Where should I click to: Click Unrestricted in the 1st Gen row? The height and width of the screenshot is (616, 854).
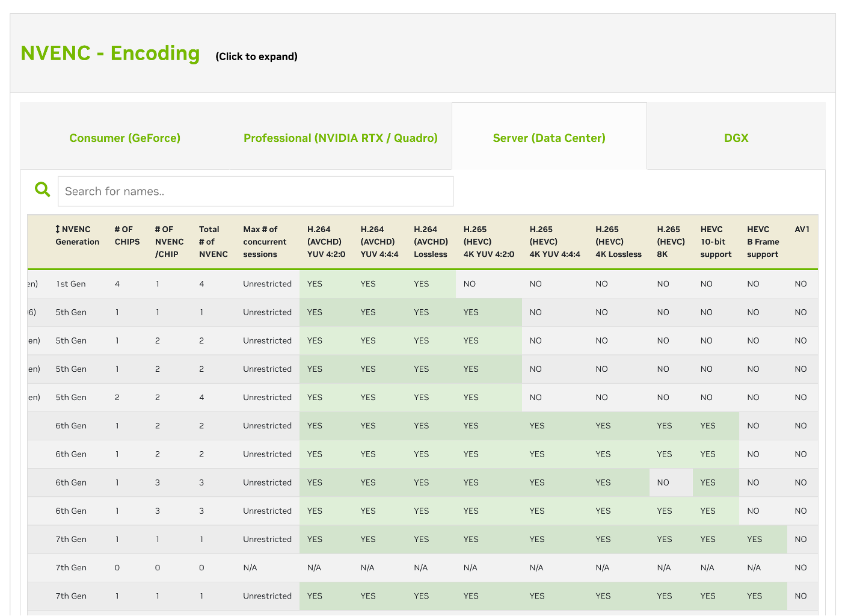[x=267, y=284]
